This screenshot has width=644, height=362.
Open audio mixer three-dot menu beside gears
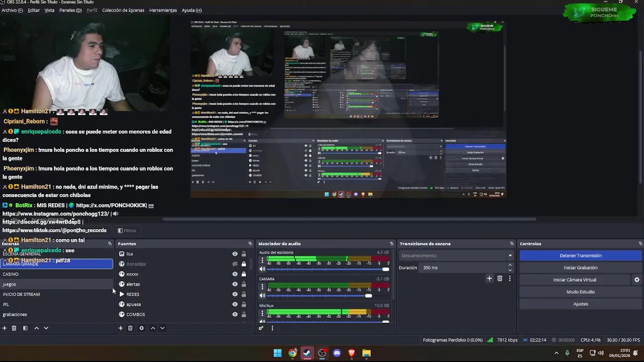point(272,328)
